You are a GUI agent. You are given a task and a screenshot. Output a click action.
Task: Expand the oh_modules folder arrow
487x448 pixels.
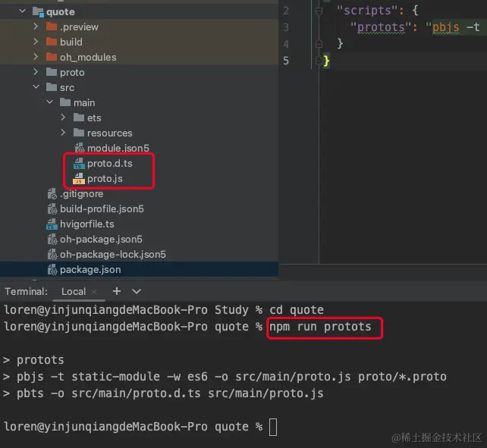tap(36, 57)
